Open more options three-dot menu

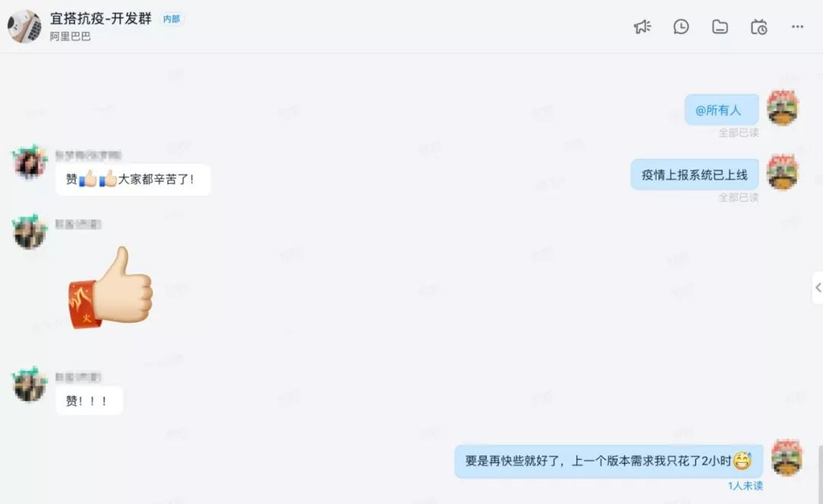click(797, 27)
